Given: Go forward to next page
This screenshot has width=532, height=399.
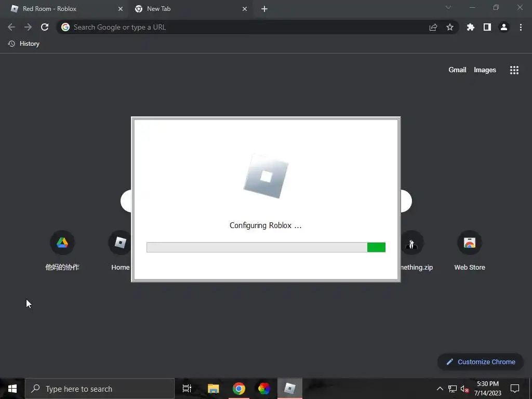Looking at the screenshot, I should [x=28, y=27].
